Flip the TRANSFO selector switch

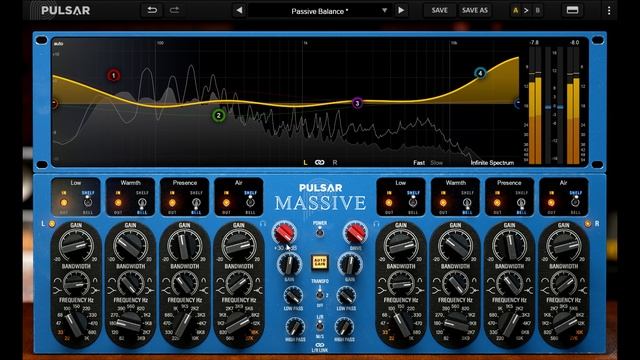(x=320, y=294)
